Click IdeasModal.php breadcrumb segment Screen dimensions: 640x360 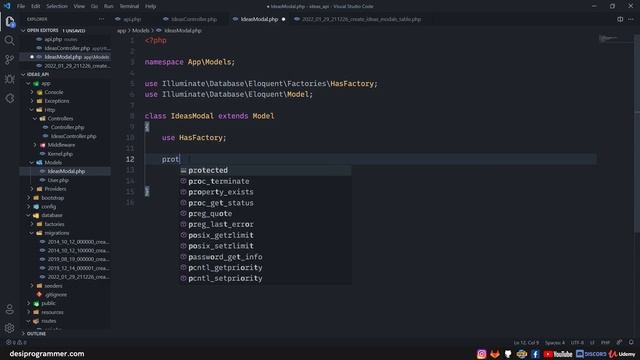(183, 31)
